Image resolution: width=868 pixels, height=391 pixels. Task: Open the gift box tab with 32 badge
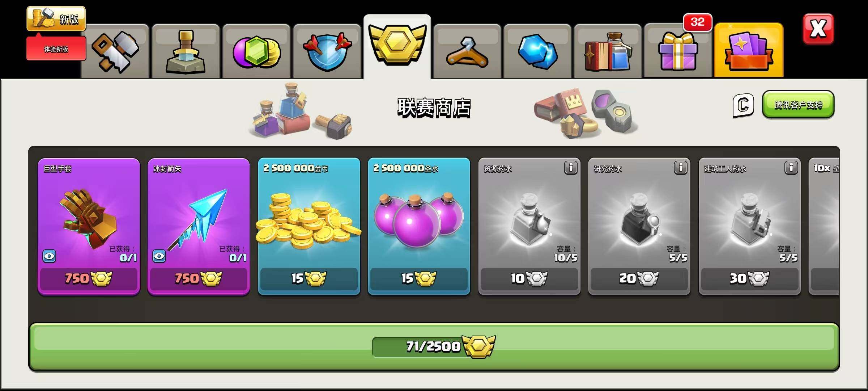pyautogui.click(x=678, y=51)
